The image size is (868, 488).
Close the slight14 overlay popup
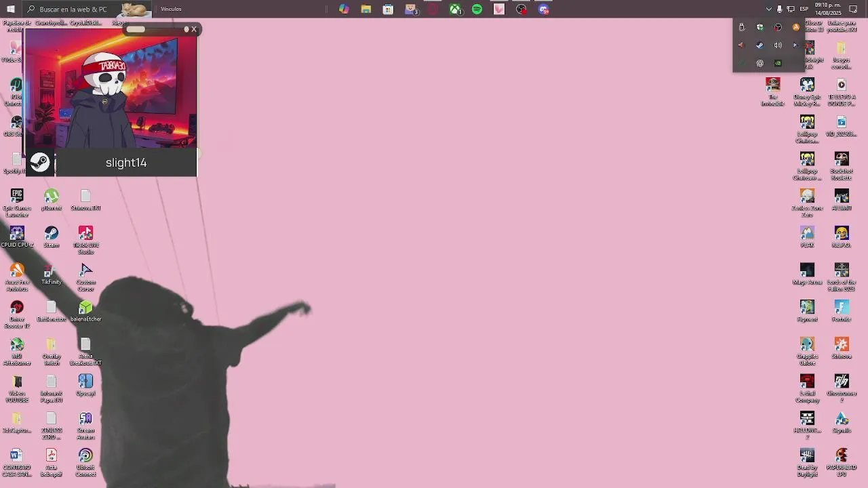coord(194,29)
